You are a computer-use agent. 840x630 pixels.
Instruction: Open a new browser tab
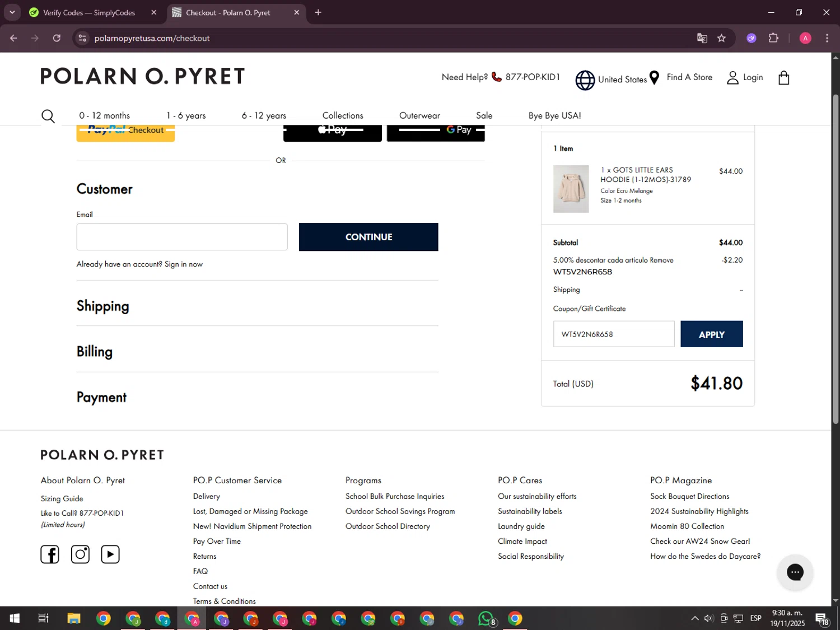[318, 12]
